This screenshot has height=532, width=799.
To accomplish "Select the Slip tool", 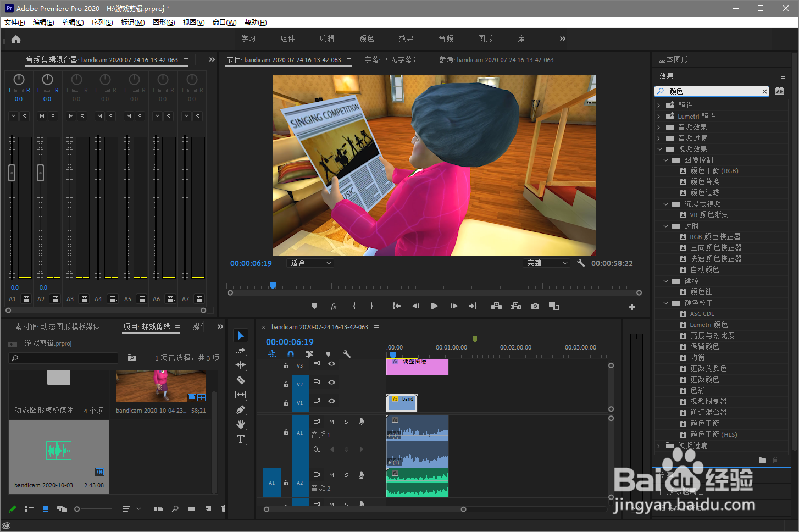I will [241, 395].
